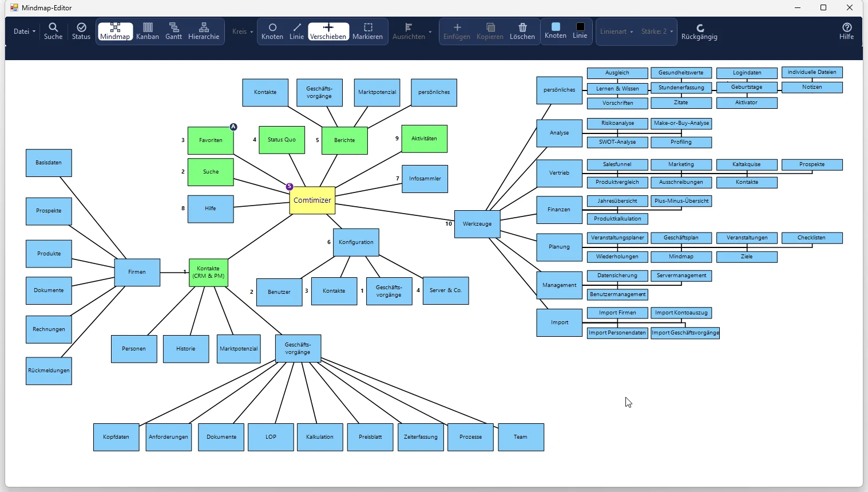The image size is (868, 492).
Task: Select the Servermanagement node
Action: tap(681, 275)
